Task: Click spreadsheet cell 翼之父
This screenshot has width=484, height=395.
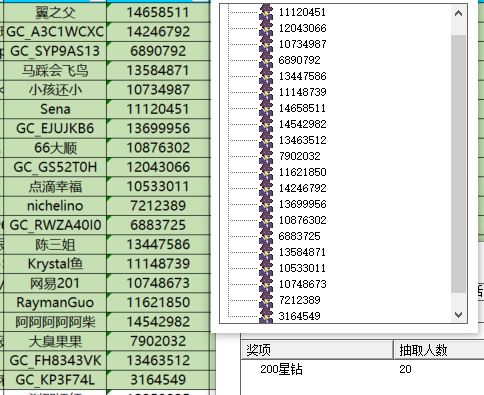Action: (55, 13)
